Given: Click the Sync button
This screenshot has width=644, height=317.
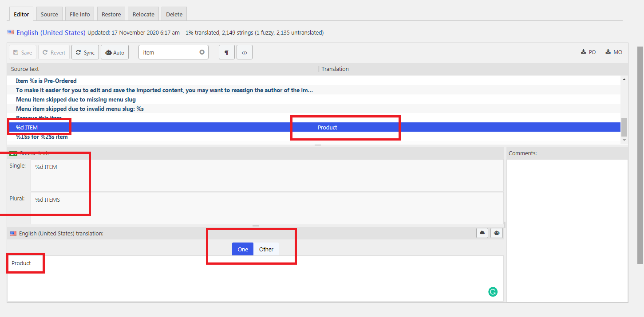Looking at the screenshot, I should (x=85, y=52).
